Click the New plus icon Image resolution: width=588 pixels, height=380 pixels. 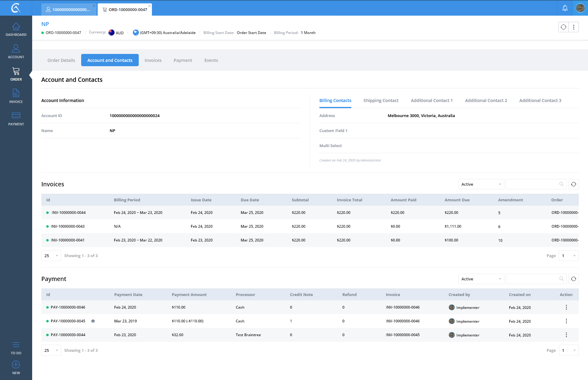(16, 365)
